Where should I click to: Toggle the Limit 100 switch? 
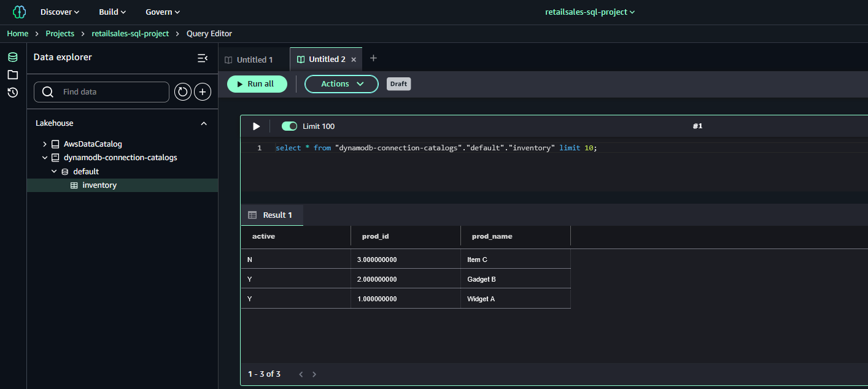(x=289, y=126)
